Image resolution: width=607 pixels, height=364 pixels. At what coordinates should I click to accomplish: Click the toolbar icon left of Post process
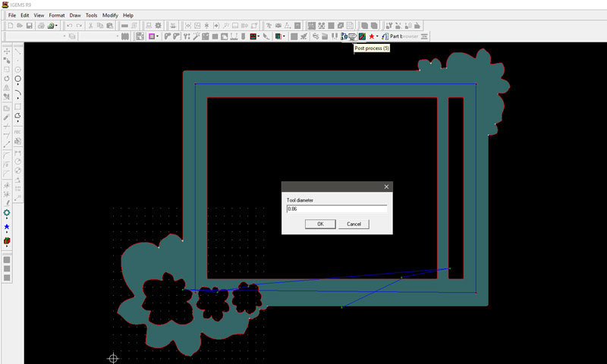coord(344,36)
